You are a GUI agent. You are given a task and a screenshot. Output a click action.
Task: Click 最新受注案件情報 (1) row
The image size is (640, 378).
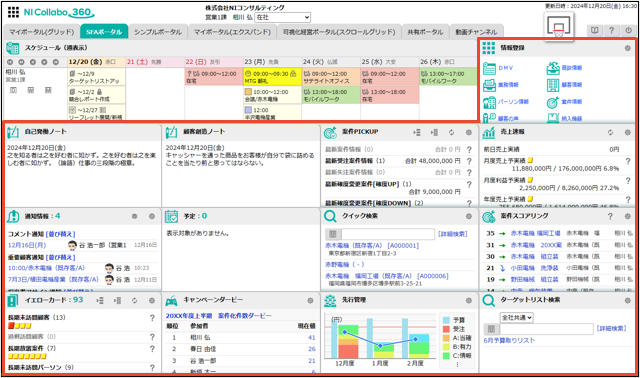point(355,161)
